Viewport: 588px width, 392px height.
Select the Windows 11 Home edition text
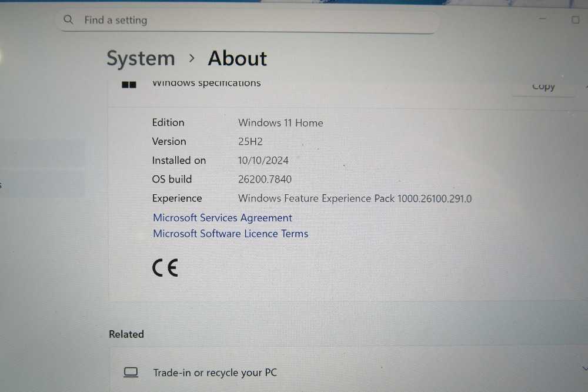[280, 123]
